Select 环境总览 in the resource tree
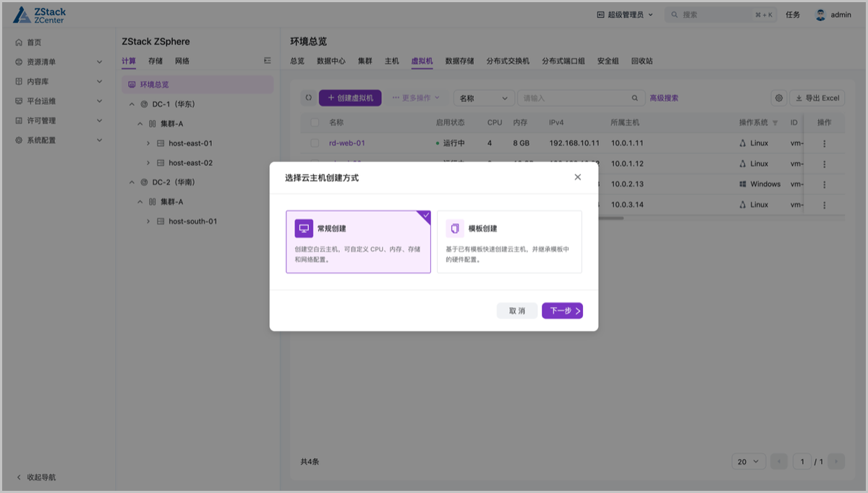The image size is (868, 493). (197, 85)
